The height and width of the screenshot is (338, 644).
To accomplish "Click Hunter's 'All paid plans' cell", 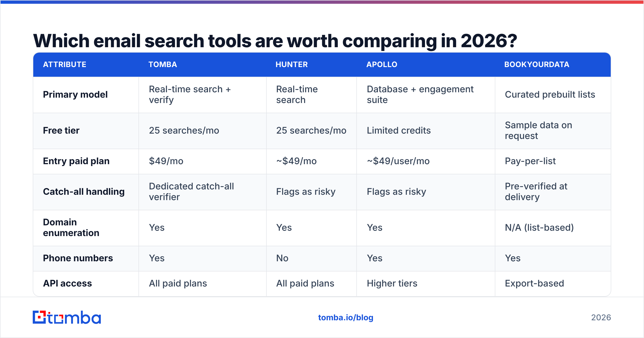I will 312,284.
